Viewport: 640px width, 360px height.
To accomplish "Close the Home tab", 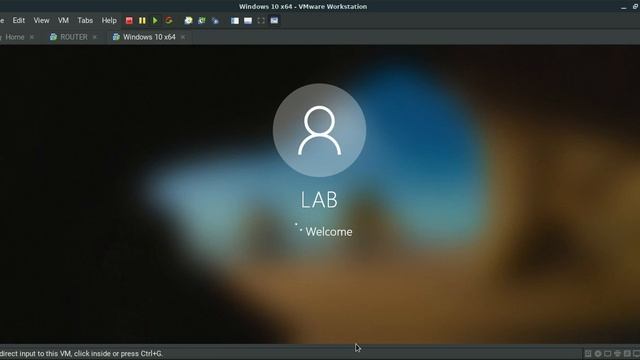I will pos(32,37).
